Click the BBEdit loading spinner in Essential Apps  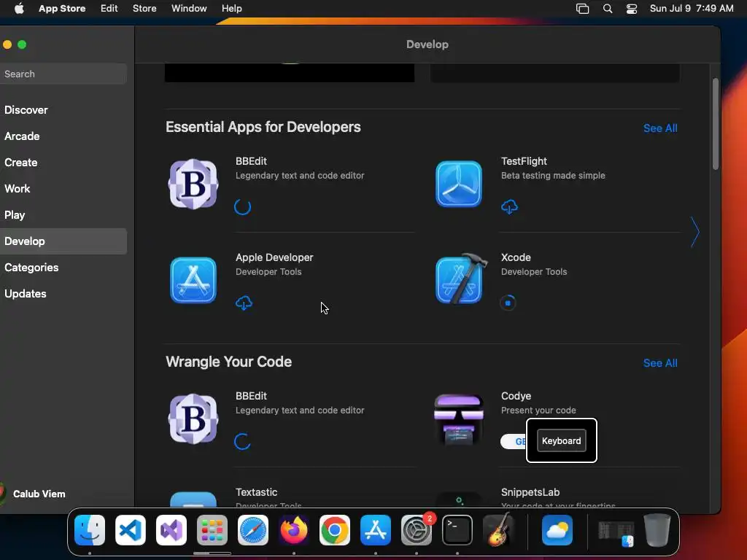[242, 206]
